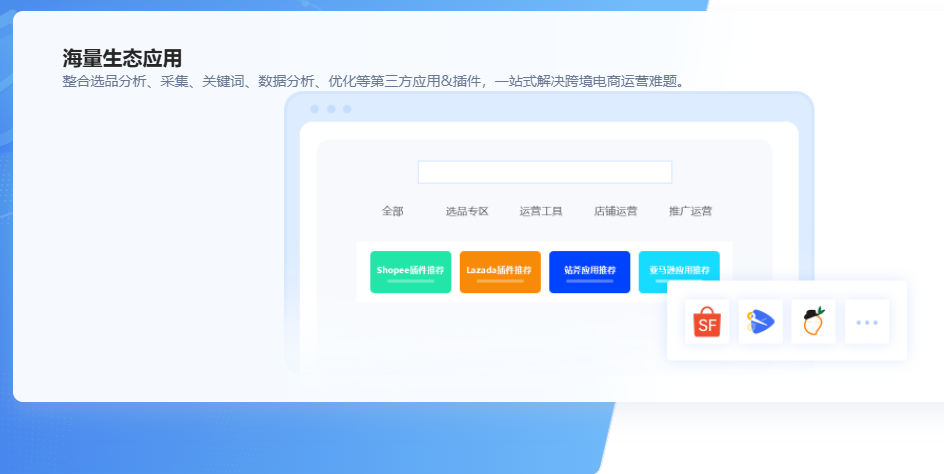Click the 海量生态应用 heading
The width and height of the screenshot is (944, 474).
click(x=122, y=59)
